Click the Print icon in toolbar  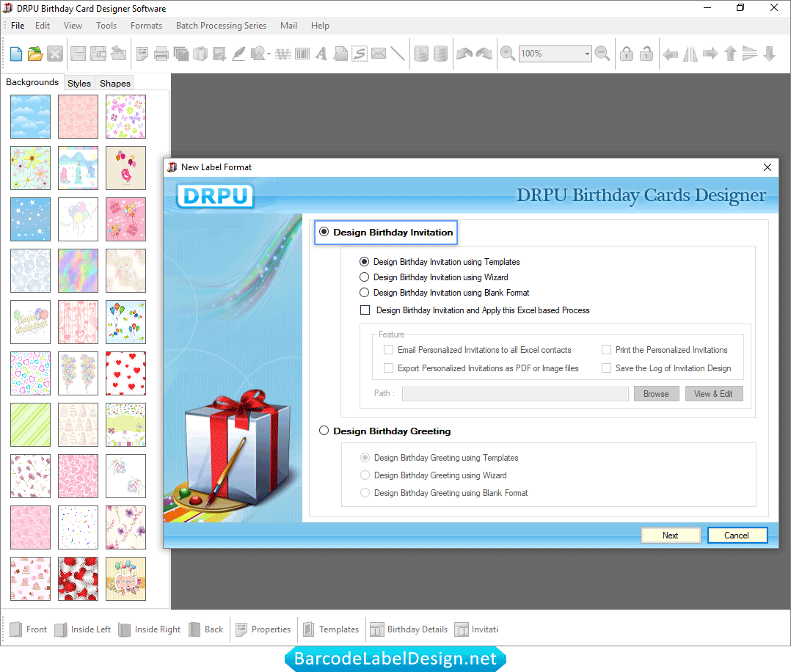161,54
